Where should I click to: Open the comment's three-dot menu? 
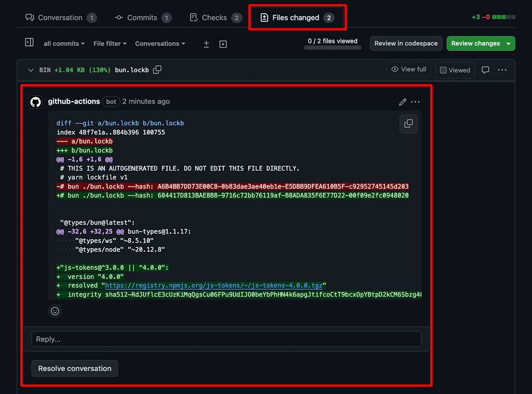click(415, 102)
